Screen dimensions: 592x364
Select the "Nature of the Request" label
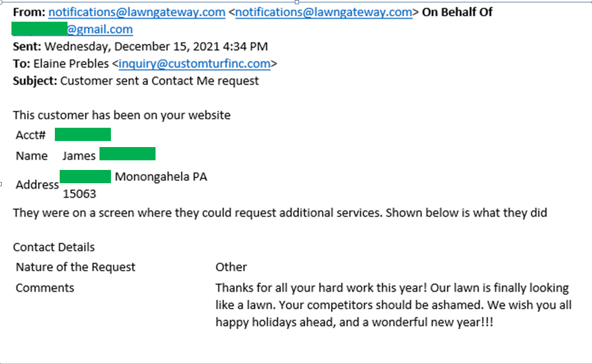tap(75, 267)
